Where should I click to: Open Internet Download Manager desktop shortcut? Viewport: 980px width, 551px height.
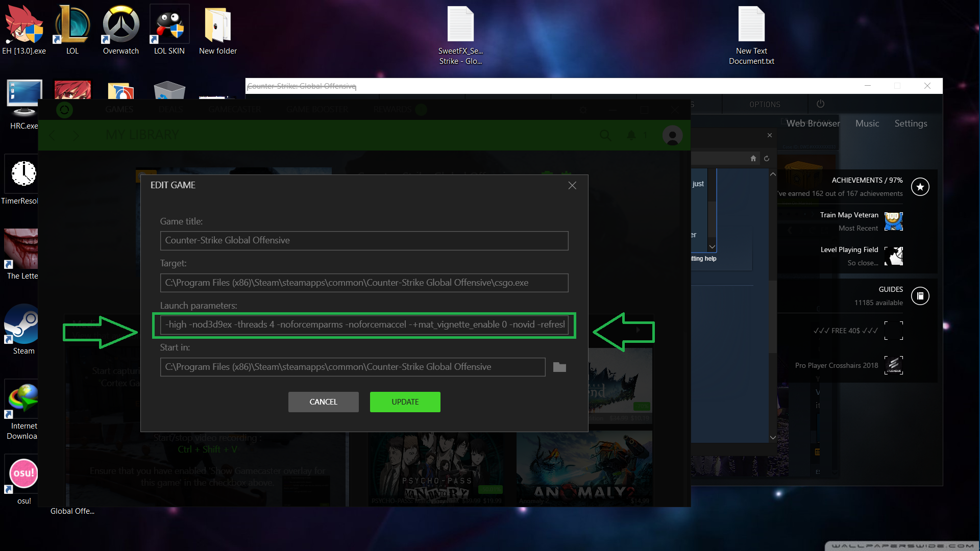(23, 410)
